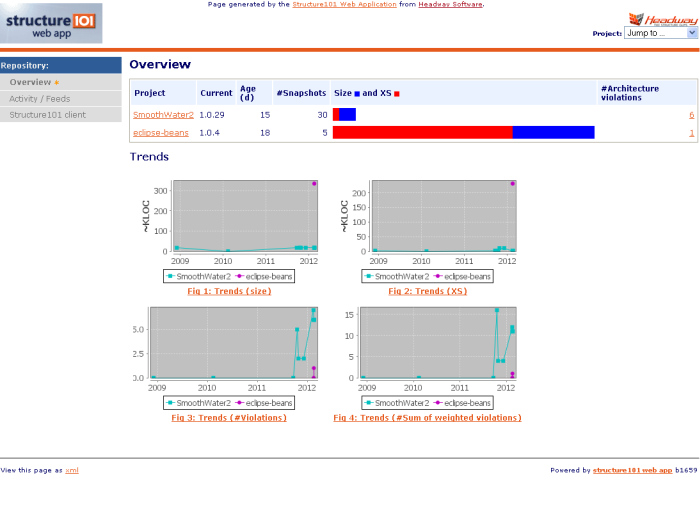Click eclipse-beans legend entry in Fig 4
The height and width of the screenshot is (508, 700).
tap(462, 403)
